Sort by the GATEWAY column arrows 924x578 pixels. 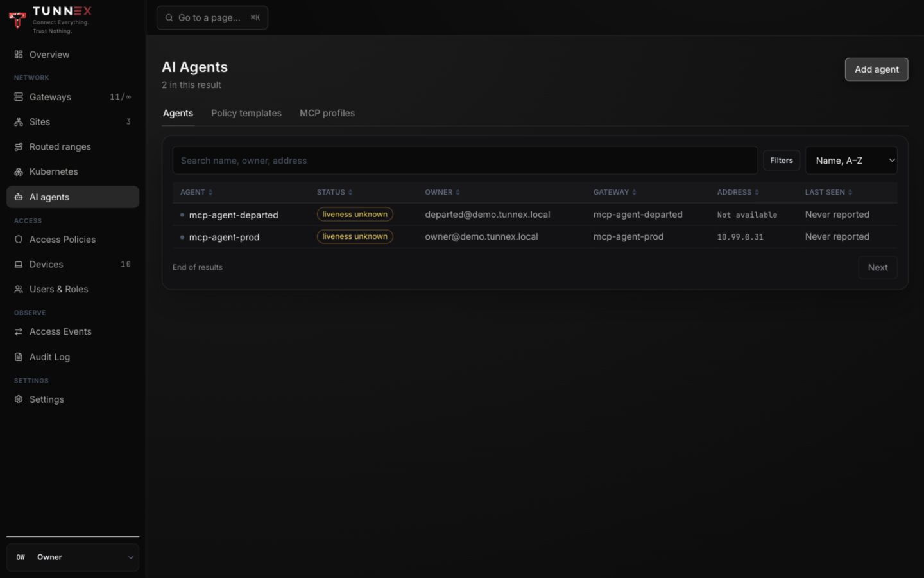pos(634,193)
